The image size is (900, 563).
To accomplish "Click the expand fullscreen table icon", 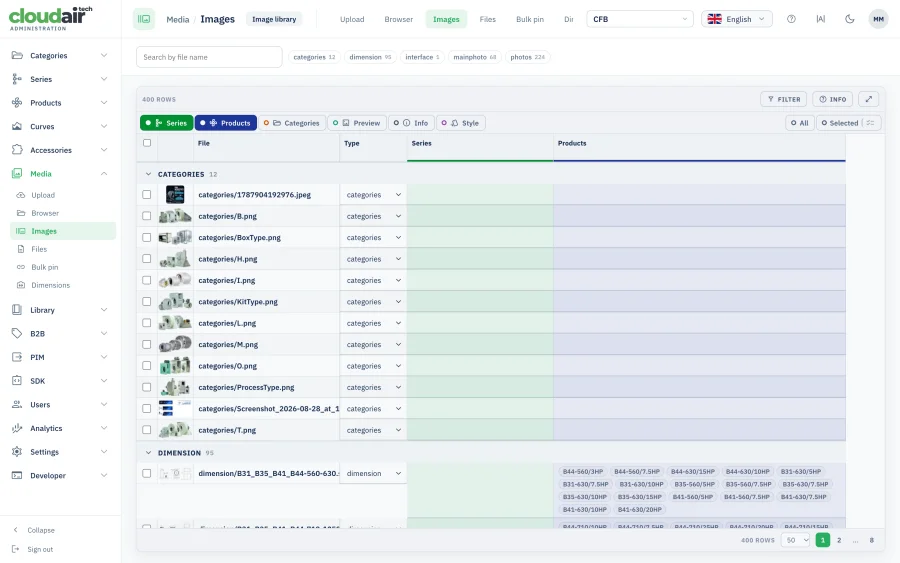I will click(869, 99).
